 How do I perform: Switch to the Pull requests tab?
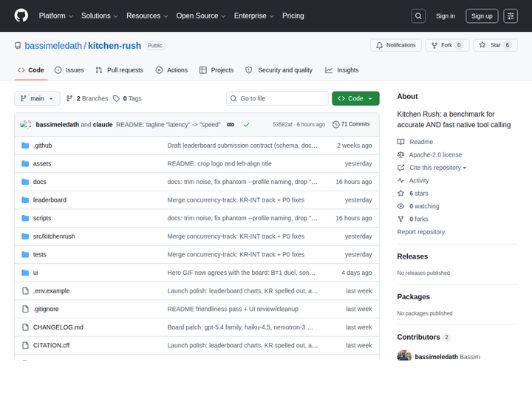pyautogui.click(x=120, y=70)
